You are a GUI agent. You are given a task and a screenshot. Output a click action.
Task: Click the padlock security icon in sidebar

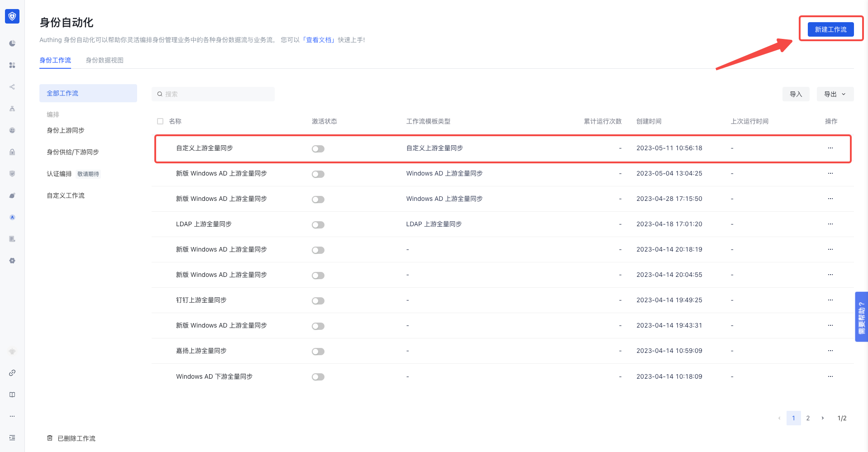12,152
